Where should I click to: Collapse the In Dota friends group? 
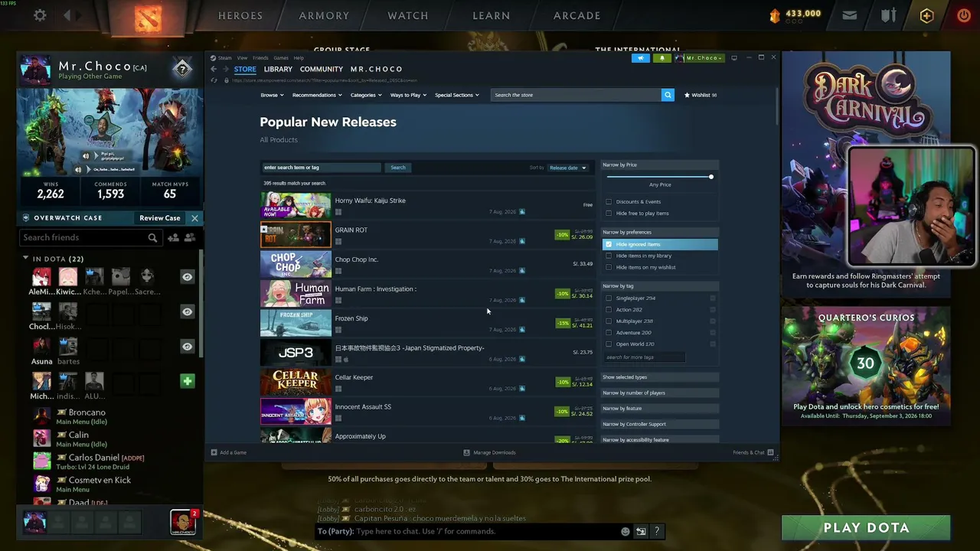(x=25, y=259)
